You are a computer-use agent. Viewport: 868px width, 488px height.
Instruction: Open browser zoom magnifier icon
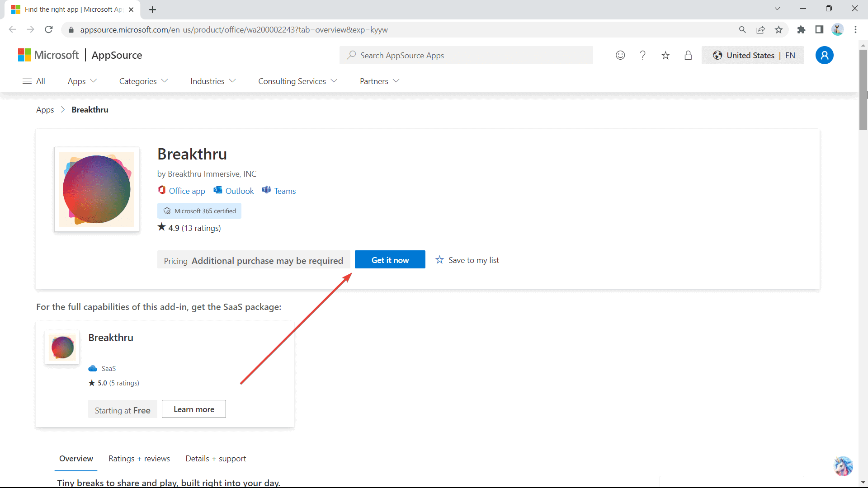[742, 29]
